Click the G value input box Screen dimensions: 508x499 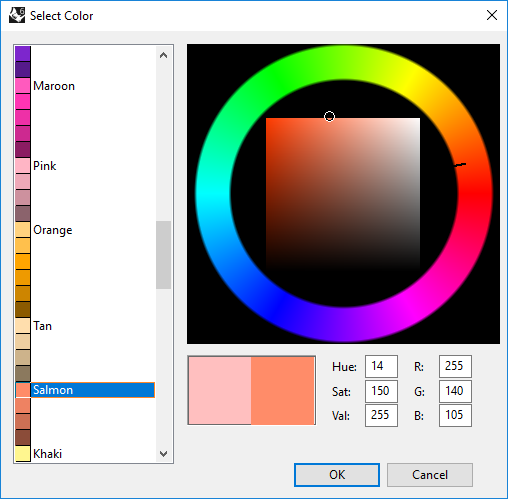pos(455,391)
